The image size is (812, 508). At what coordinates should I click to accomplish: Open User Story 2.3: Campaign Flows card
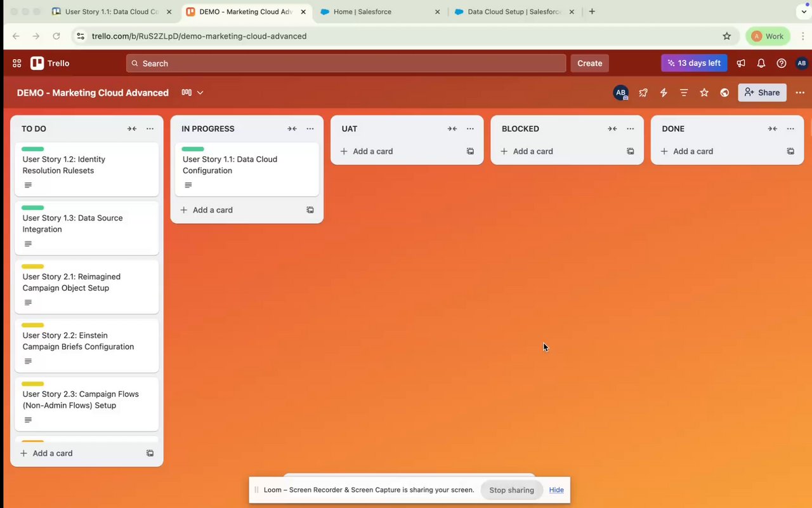click(87, 404)
